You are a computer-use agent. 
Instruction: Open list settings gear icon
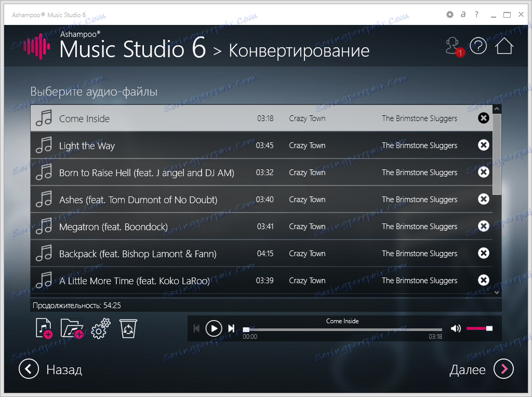point(101,328)
